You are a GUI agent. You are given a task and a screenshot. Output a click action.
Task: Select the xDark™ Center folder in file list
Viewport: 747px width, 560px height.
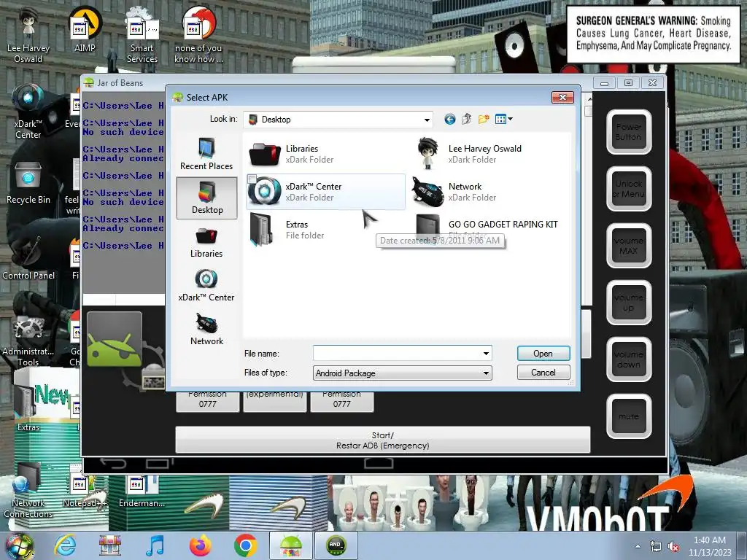(x=326, y=192)
